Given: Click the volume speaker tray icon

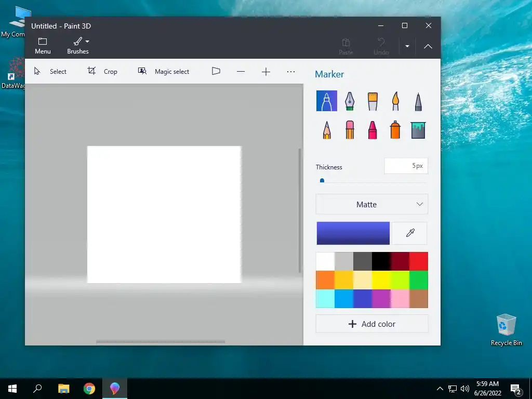Looking at the screenshot, I should point(465,389).
